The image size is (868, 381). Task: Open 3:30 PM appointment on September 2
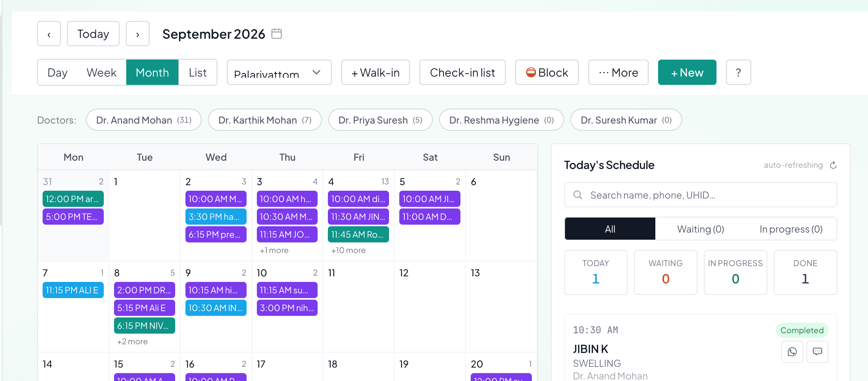click(x=216, y=217)
